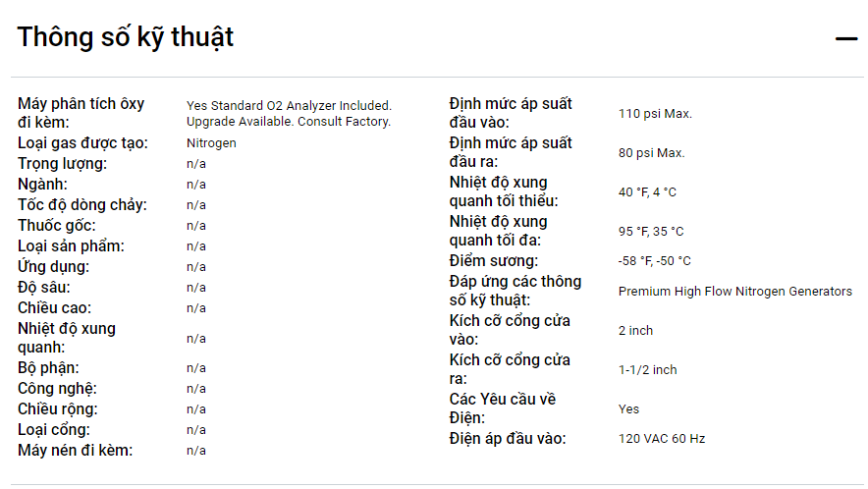Click the Máy nén đi kèm label
The height and width of the screenshot is (489, 868).
pyautogui.click(x=75, y=451)
